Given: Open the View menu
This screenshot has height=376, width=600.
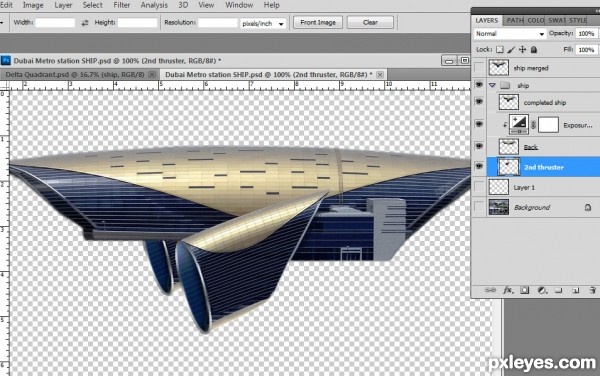Looking at the screenshot, I should (206, 5).
